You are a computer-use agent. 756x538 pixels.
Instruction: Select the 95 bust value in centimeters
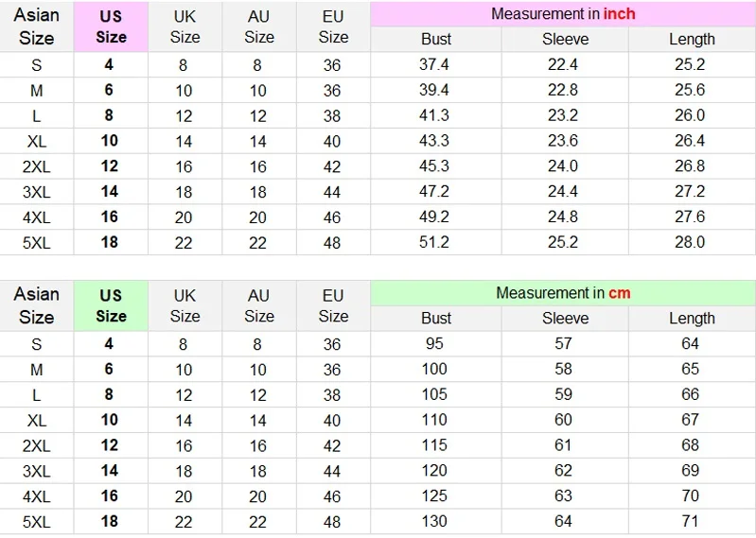[434, 343]
